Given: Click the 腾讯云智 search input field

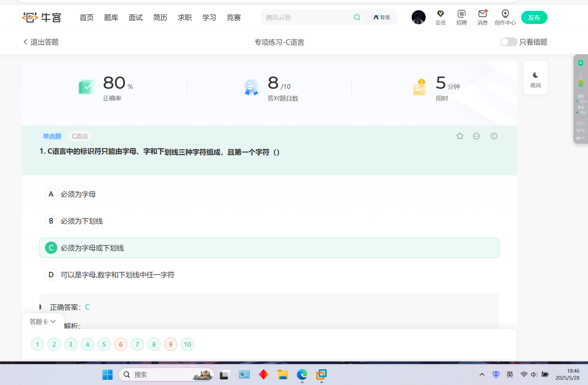Looking at the screenshot, I should point(307,18).
